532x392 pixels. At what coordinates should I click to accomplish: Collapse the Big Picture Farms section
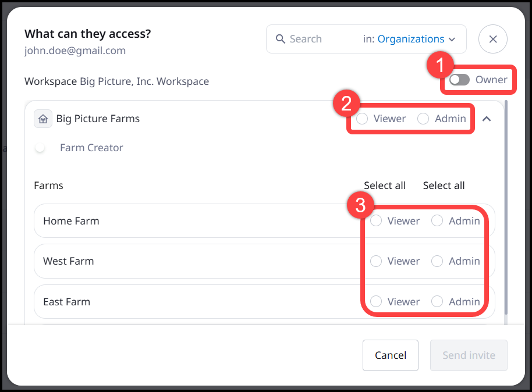point(487,118)
